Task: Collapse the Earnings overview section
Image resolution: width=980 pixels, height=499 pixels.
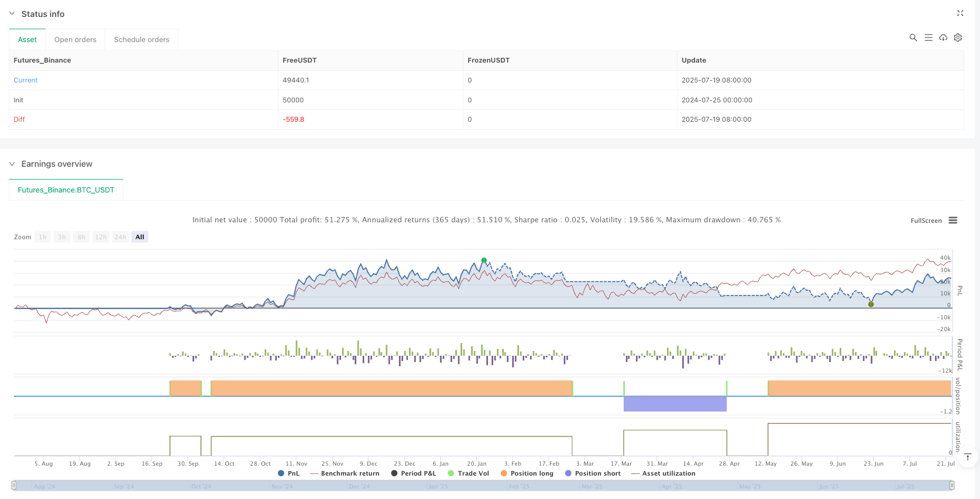Action: coord(12,164)
